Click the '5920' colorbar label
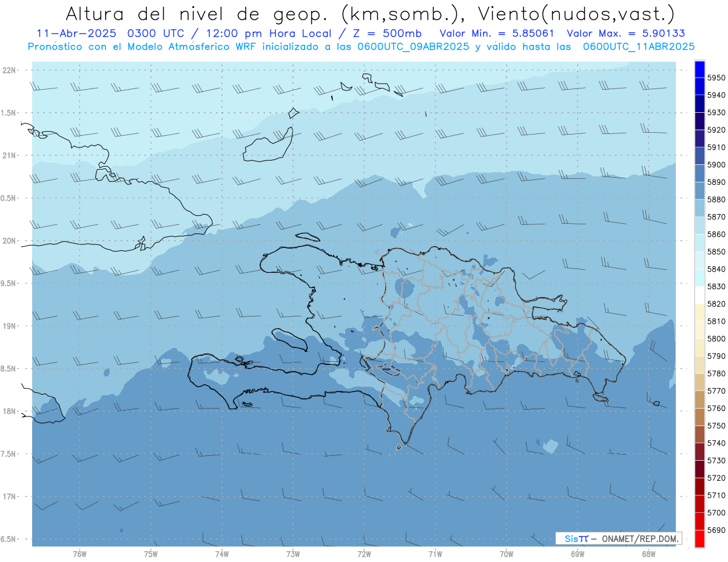This screenshot has width=728, height=562. [x=716, y=130]
